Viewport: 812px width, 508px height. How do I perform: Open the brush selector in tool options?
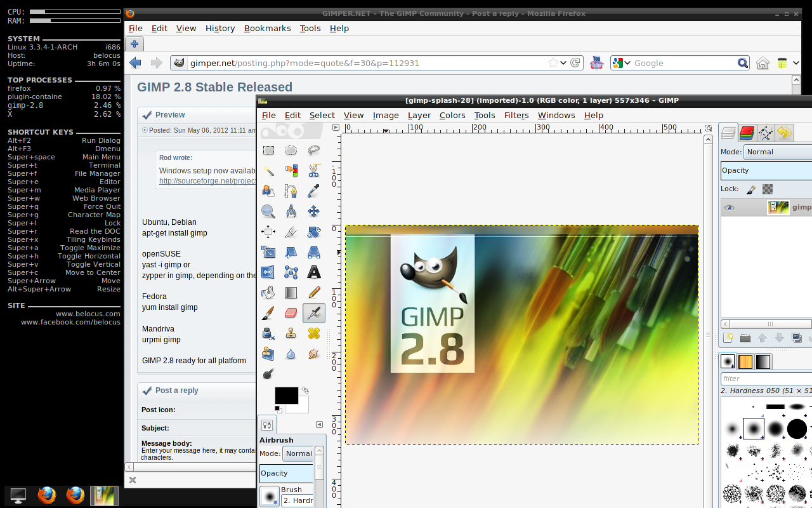[269, 496]
